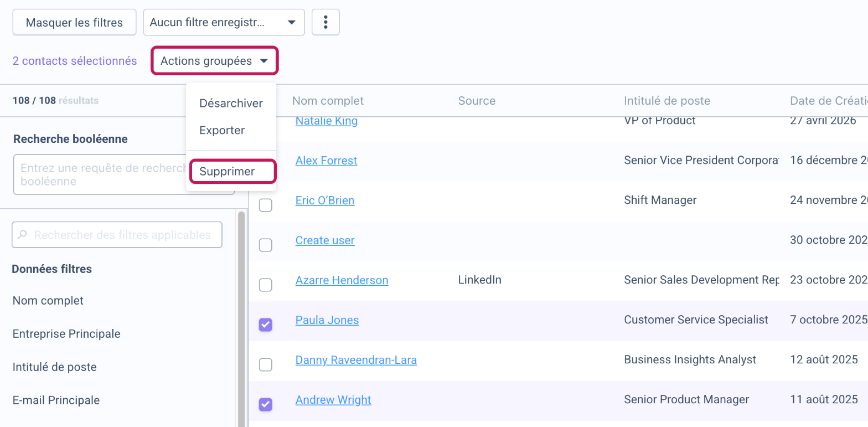Viewport: 868px width, 427px height.
Task: Check the Danny Raveendran-Lara checkbox
Action: (x=266, y=364)
